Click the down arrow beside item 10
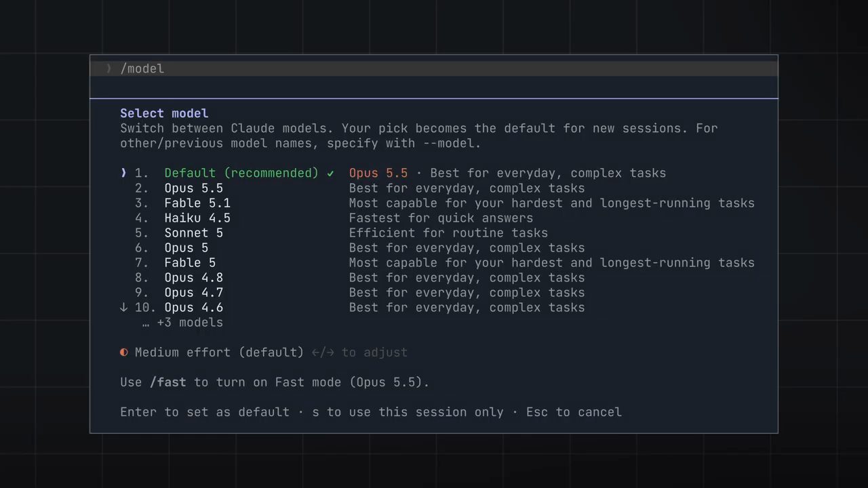 [123, 307]
